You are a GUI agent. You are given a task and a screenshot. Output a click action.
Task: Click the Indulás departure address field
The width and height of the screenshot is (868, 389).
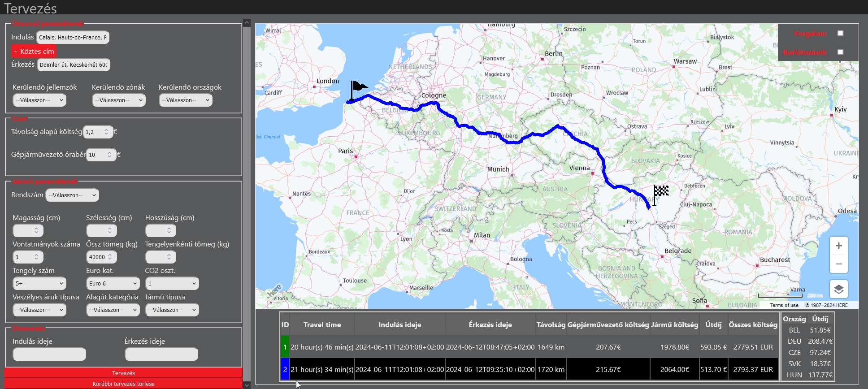pyautogui.click(x=73, y=37)
